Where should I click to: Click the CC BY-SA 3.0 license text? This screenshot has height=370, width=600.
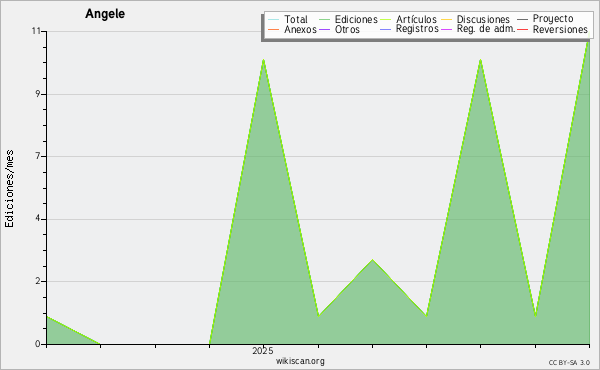pos(569,363)
